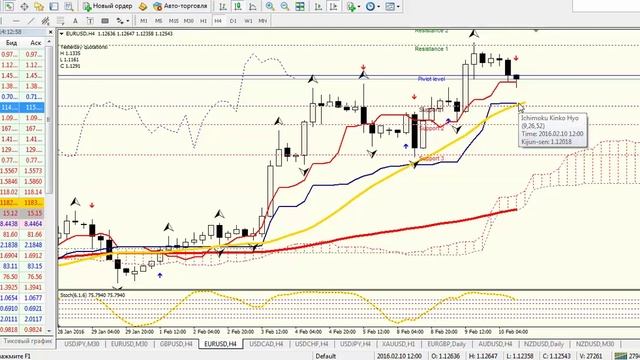This screenshot has height=360, width=640.
Task: Switch to the AUDUSD,H4 chart tab
Action: pyautogui.click(x=495, y=344)
